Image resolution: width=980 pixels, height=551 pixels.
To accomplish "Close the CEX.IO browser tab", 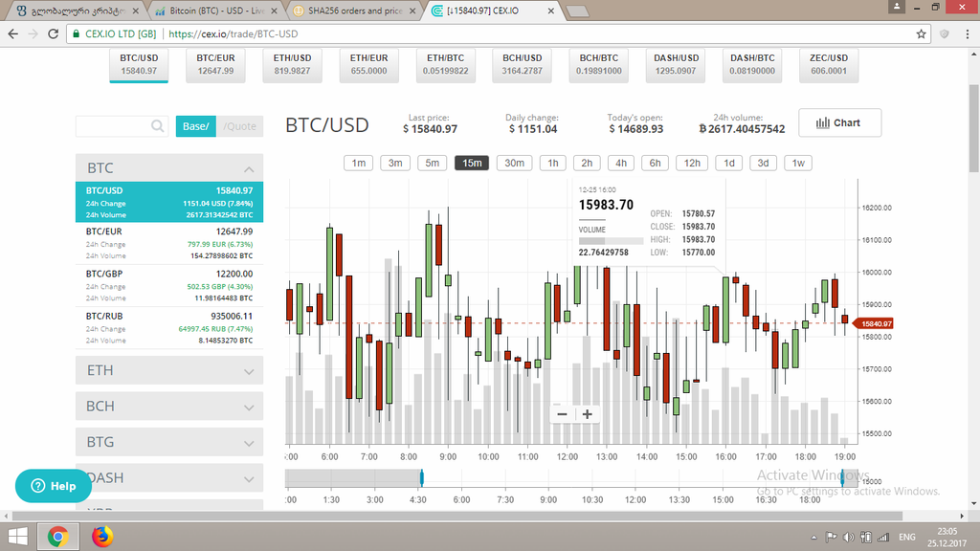I will (x=550, y=11).
